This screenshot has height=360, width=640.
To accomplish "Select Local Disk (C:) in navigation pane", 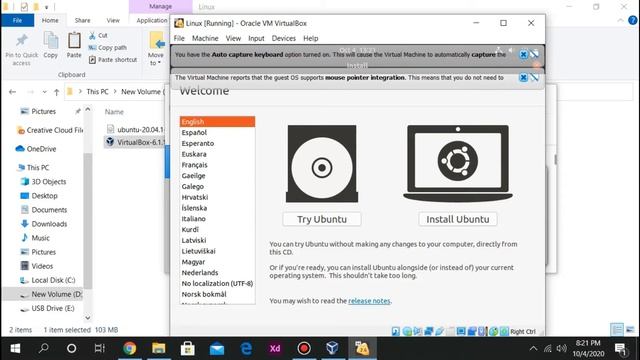I will point(53,280).
